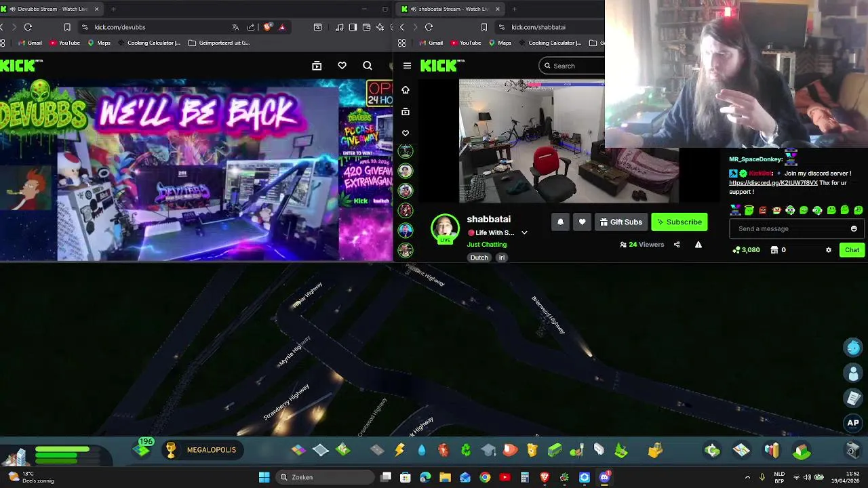This screenshot has height=488, width=868.
Task: Open the emoji picker in chat message box
Action: point(854,229)
